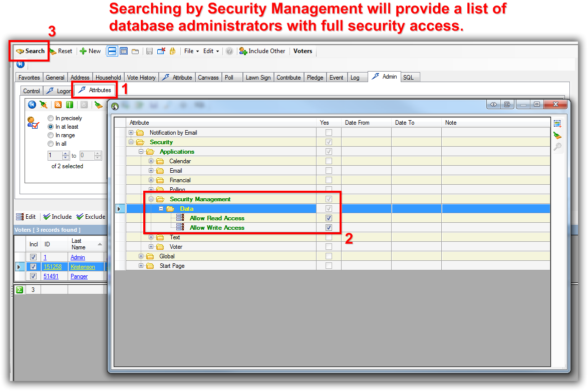
Task: Click the Search toolbar button
Action: tap(31, 51)
